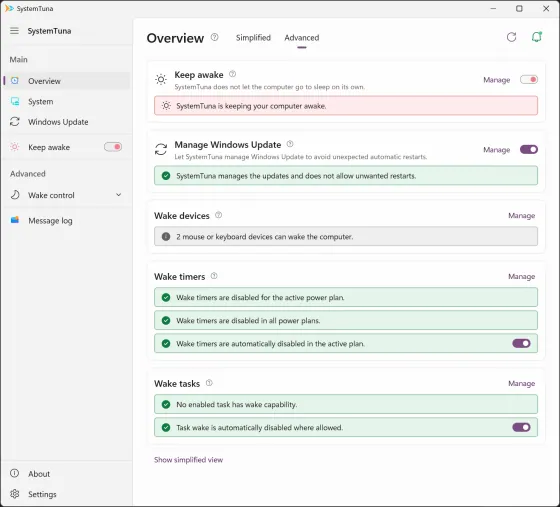Click the sun icon in Keep awake card

coord(161,79)
